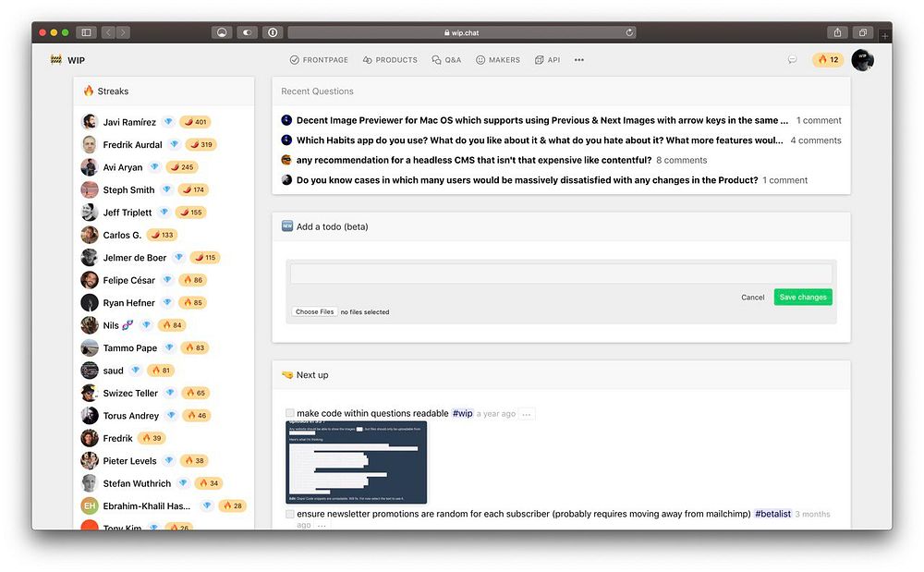Open the FRONTPAGE nav item
The height and width of the screenshot is (572, 924).
pyautogui.click(x=319, y=60)
